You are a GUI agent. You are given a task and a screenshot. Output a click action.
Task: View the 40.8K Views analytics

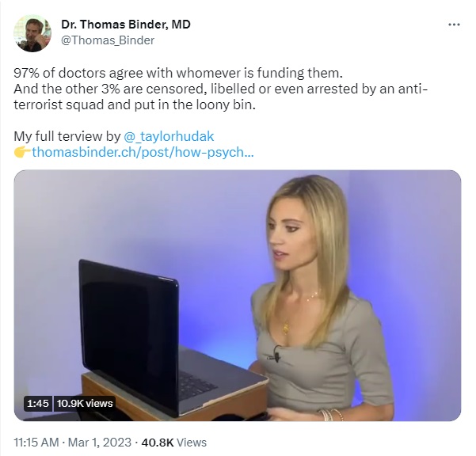174,443
